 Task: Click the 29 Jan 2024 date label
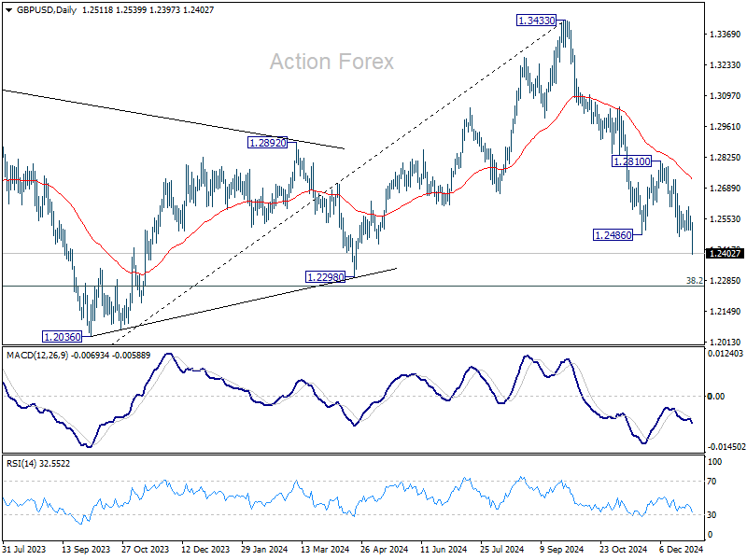[264, 549]
